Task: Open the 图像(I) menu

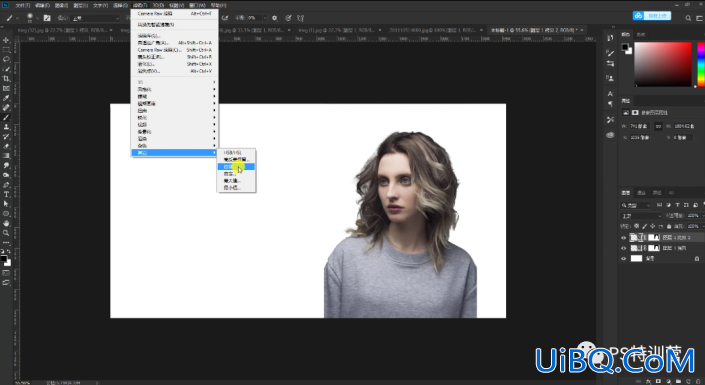Action: [61, 5]
